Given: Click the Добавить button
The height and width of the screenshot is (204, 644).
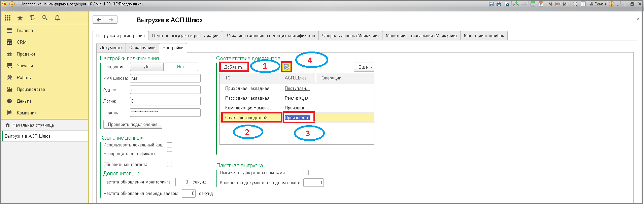Looking at the screenshot, I should [x=234, y=67].
